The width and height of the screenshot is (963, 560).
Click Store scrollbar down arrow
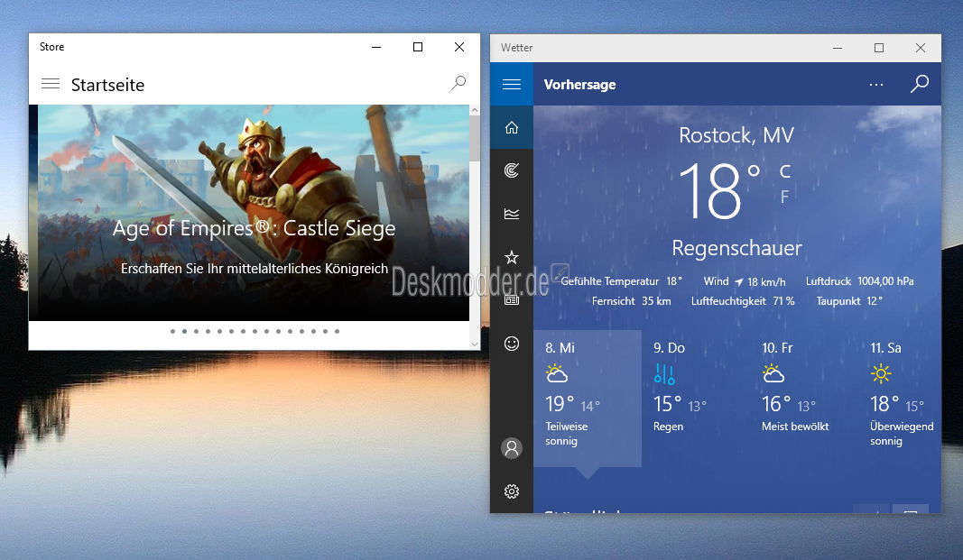[x=474, y=344]
